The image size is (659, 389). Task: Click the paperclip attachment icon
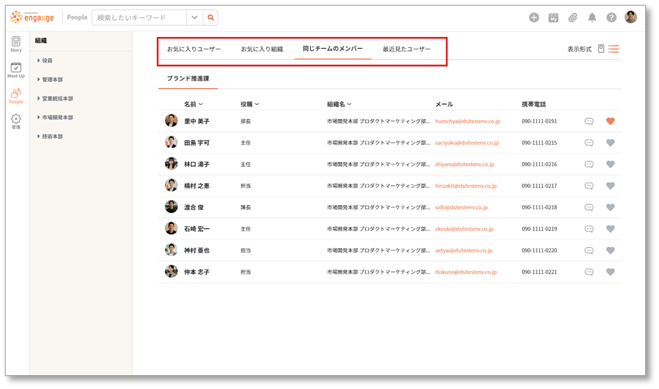(572, 17)
